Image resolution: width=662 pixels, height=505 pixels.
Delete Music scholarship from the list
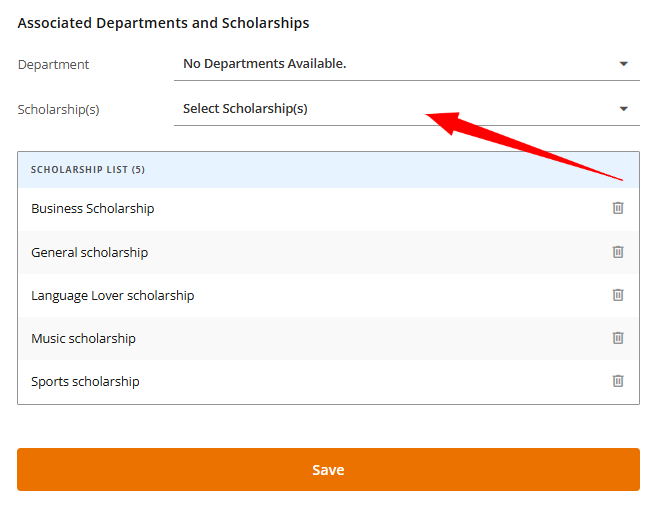coord(618,338)
